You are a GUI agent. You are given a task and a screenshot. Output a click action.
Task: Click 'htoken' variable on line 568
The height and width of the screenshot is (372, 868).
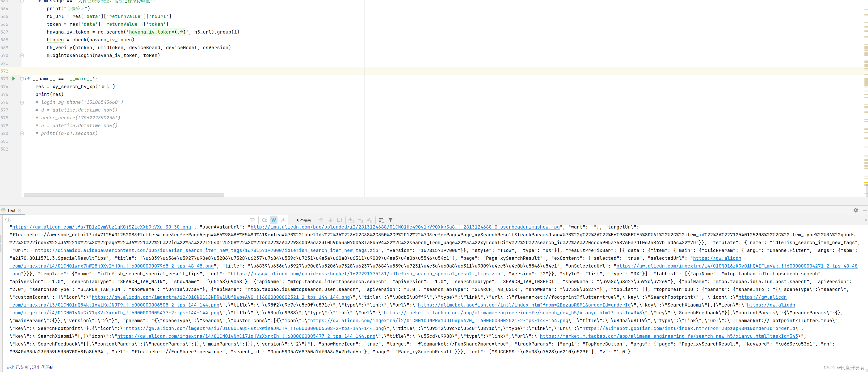click(x=55, y=40)
